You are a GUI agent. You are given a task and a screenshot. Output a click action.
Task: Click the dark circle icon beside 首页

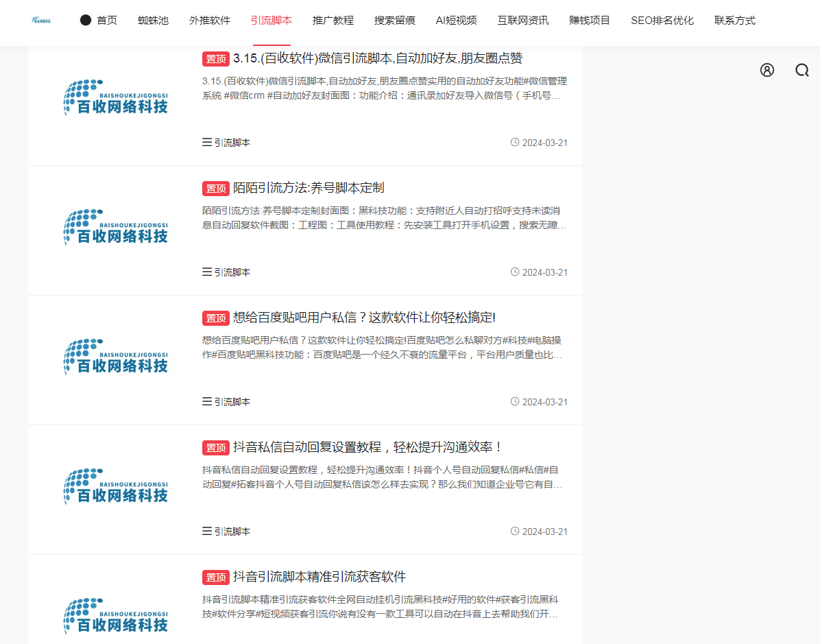[86, 21]
